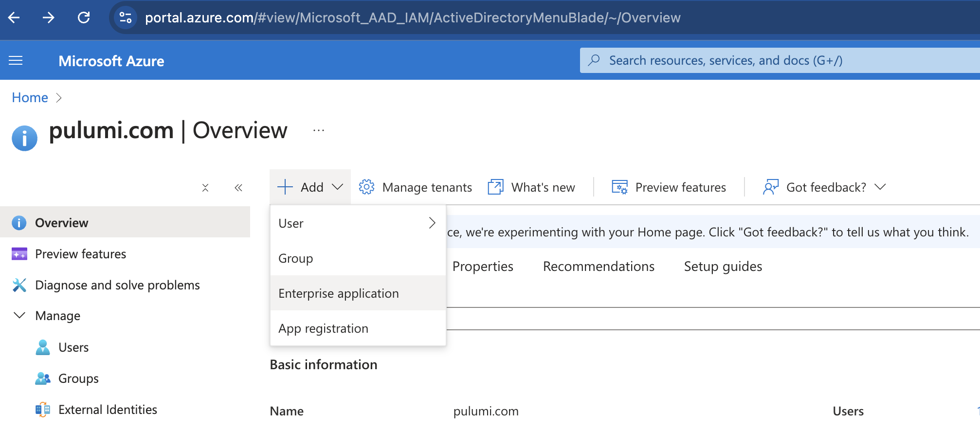Go forward using browser forward arrow
Viewport: 980px width, 430px height.
coord(49,18)
